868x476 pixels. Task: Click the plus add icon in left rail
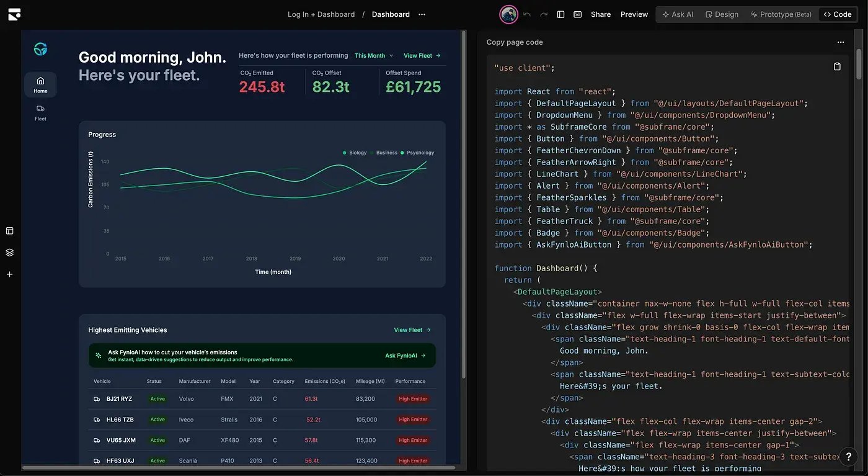pyautogui.click(x=10, y=274)
